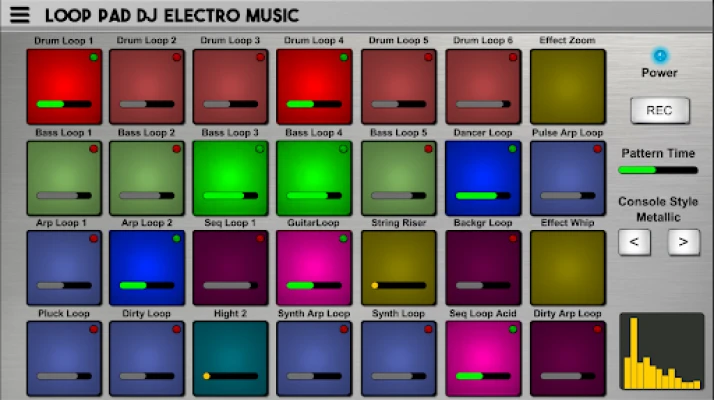This screenshot has width=714, height=400.
Task: Set the String Riser volume slider
Action: coord(399,286)
